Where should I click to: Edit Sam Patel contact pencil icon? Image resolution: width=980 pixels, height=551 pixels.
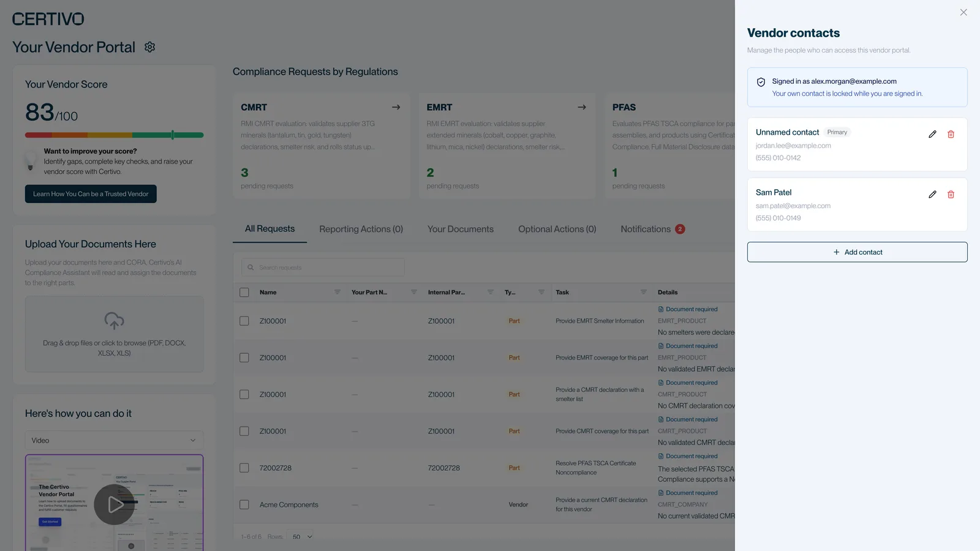click(932, 194)
